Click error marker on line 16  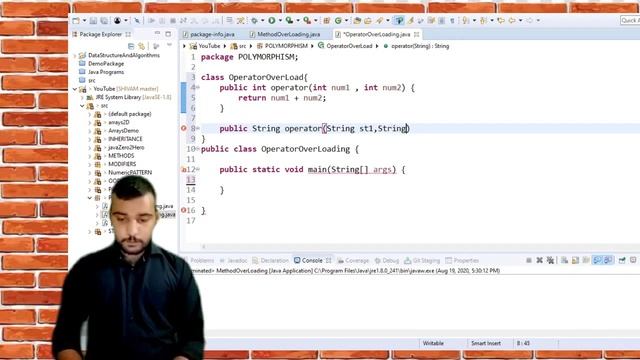tap(184, 210)
